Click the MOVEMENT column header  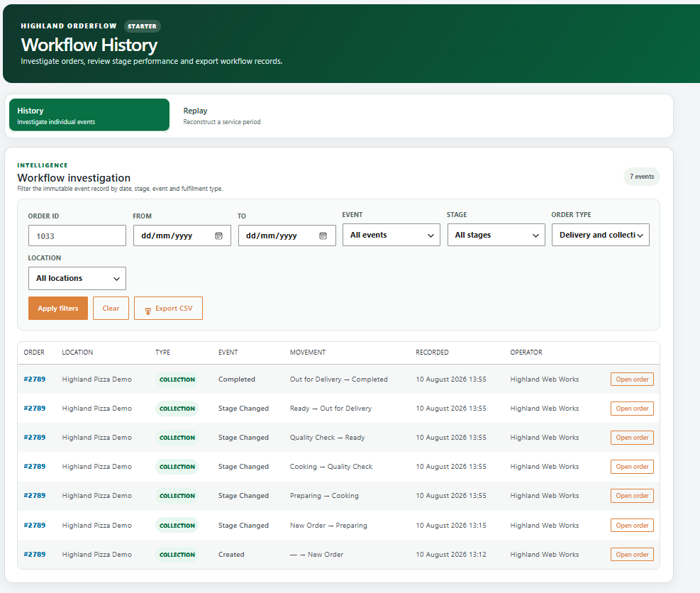pos(308,353)
